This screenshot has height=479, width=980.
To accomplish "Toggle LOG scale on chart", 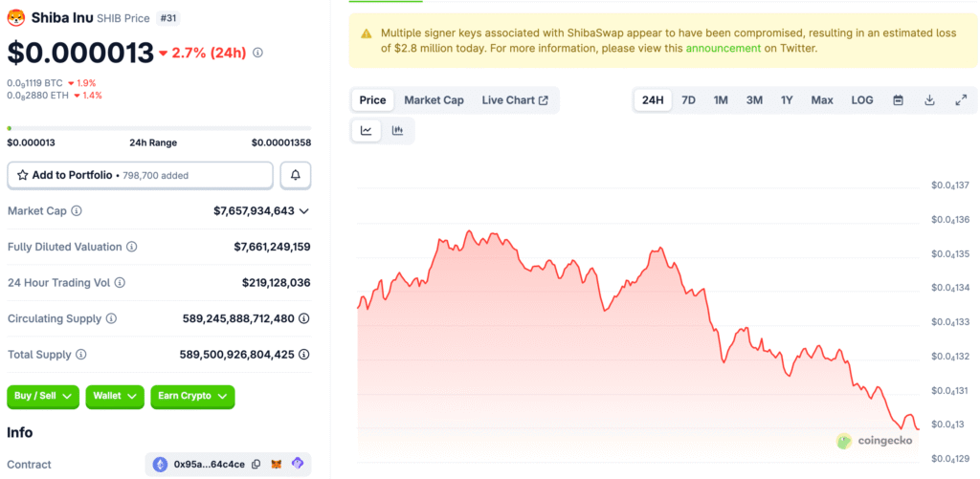I will [862, 100].
